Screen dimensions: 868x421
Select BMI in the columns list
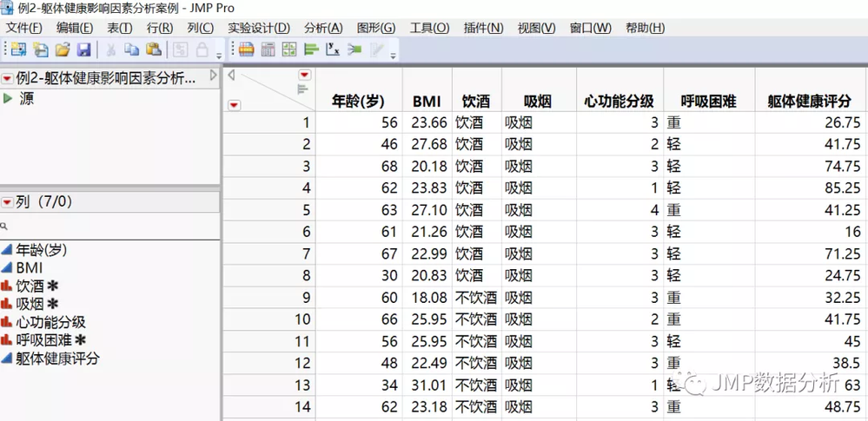pyautogui.click(x=30, y=268)
